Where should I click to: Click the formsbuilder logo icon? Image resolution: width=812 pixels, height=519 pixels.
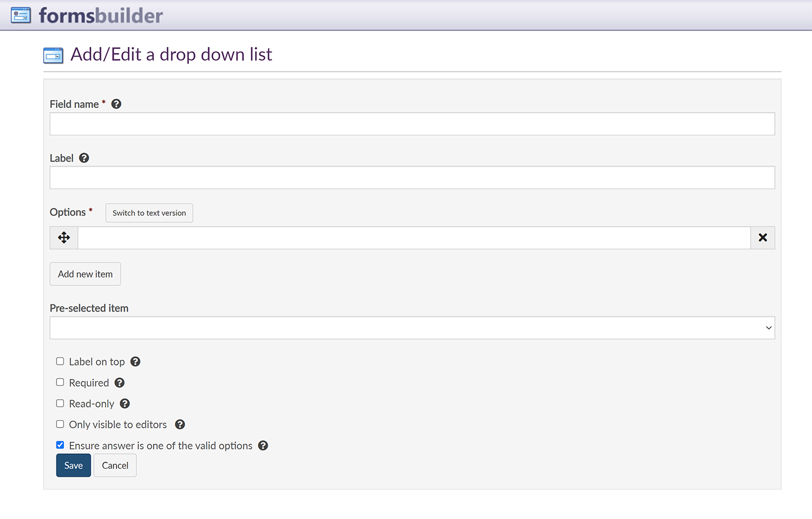tap(21, 15)
